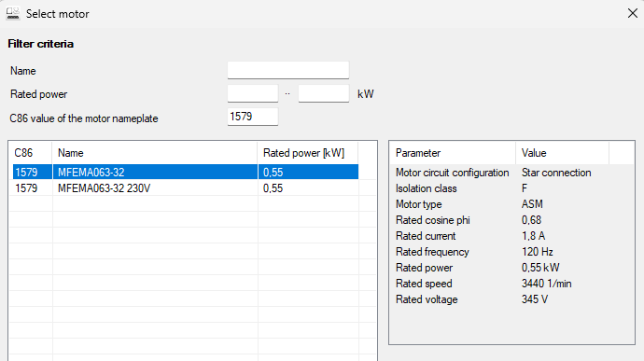Click the Filter criteria heading
This screenshot has height=361, width=644.
[x=41, y=44]
